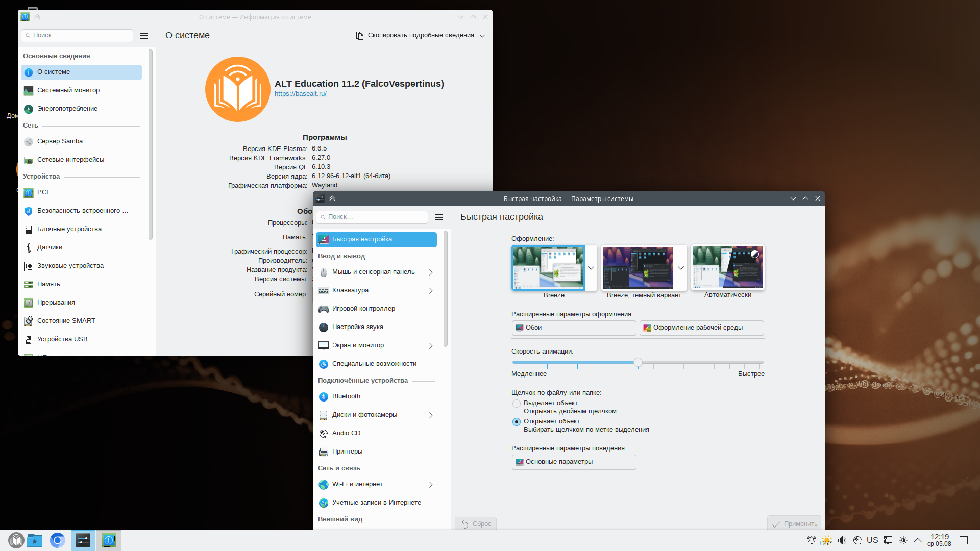
Task: Open Сетевые интерфейсы in Info Center
Action: click(x=81, y=160)
